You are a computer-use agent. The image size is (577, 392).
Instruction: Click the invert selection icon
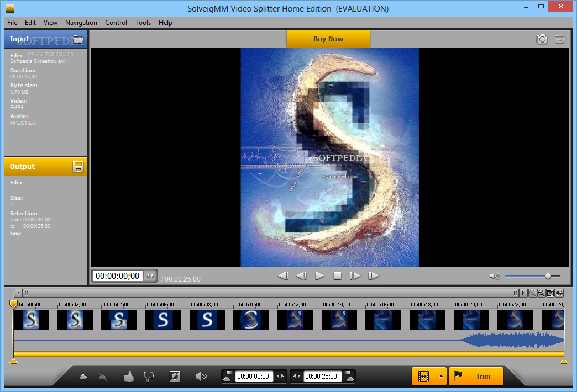[175, 377]
